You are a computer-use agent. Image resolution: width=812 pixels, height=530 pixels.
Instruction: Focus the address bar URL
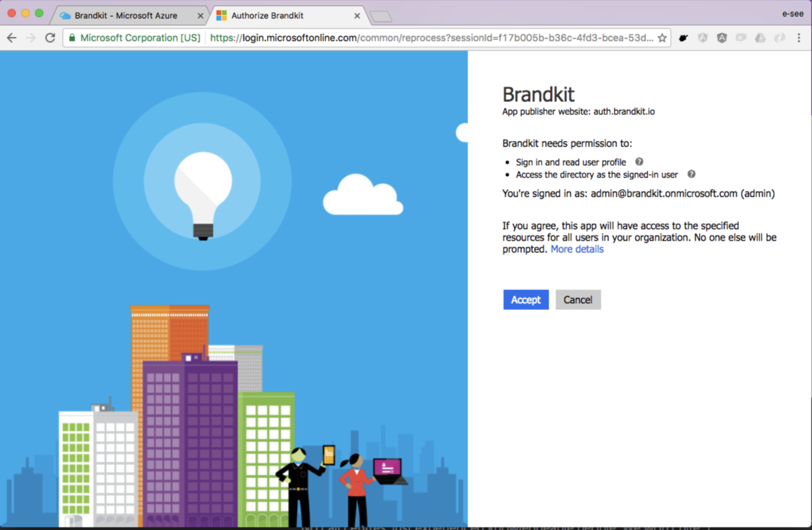(x=431, y=38)
